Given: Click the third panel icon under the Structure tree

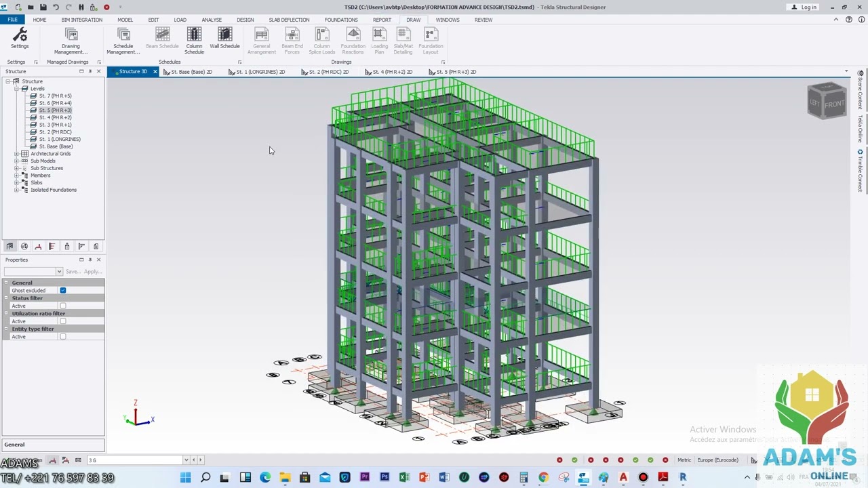Looking at the screenshot, I should 38,247.
